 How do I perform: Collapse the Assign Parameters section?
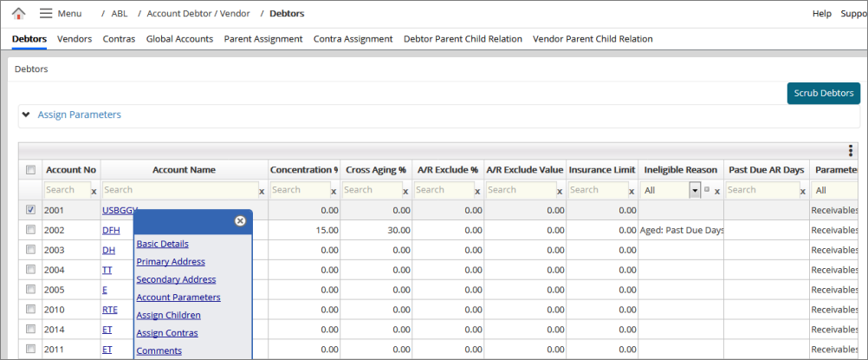click(27, 115)
